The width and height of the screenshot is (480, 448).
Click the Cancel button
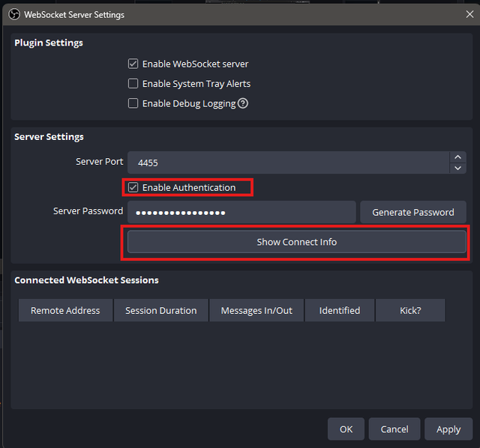tap(394, 429)
